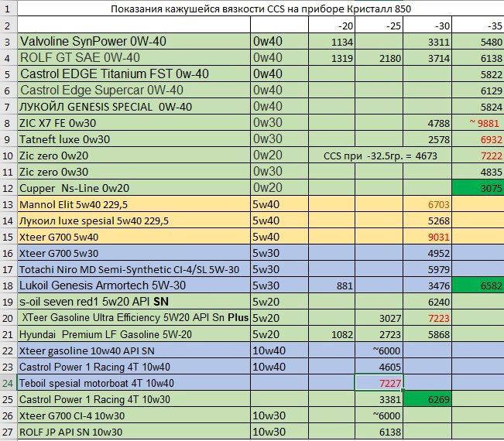Select the 5979 value in the Totachi row
The width and height of the screenshot is (504, 441).
pyautogui.click(x=427, y=269)
